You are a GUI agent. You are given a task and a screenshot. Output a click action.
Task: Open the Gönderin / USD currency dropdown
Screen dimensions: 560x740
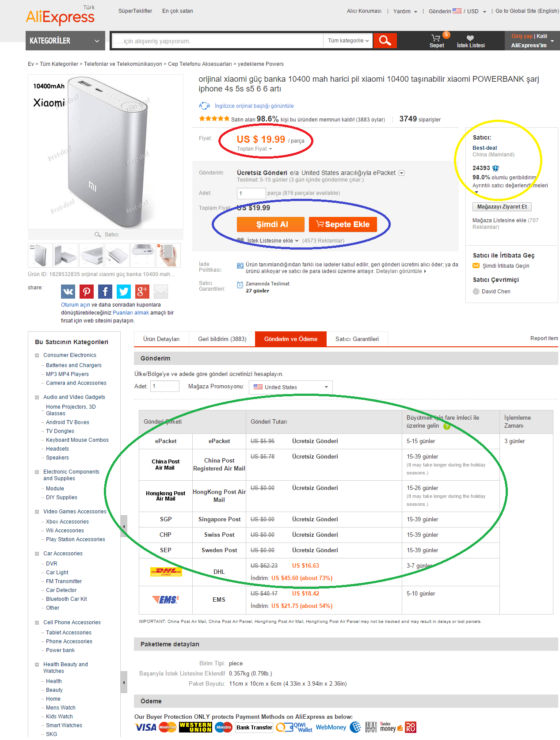click(457, 11)
